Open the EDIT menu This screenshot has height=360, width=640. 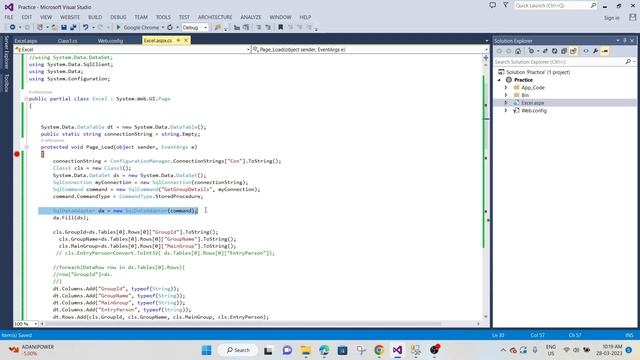coord(27,17)
